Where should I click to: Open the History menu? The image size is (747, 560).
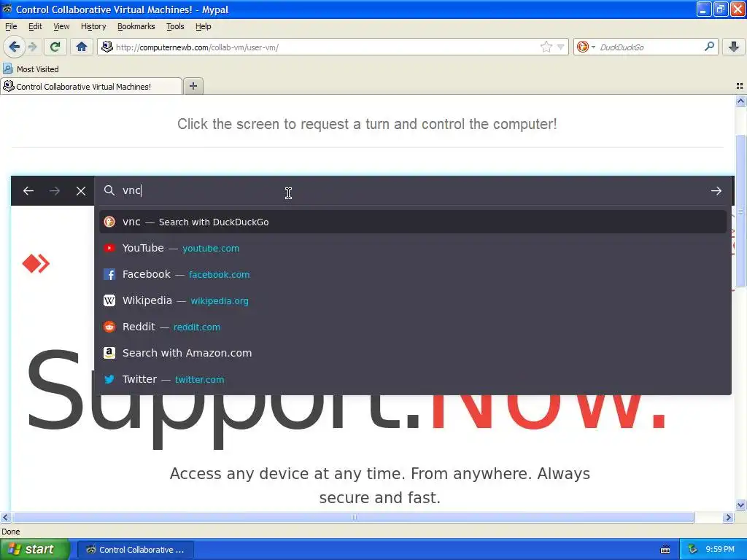point(93,26)
